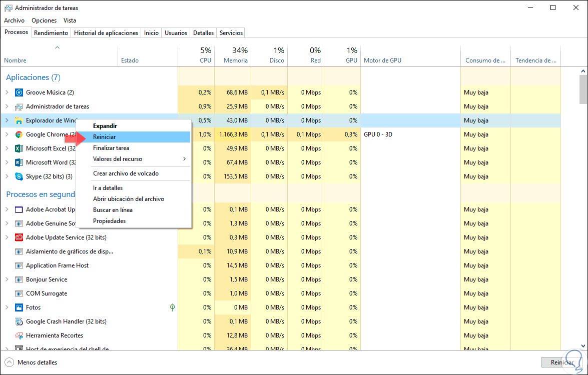Choose Finalizar tarea from context menu
The width and height of the screenshot is (588, 375).
111,148
